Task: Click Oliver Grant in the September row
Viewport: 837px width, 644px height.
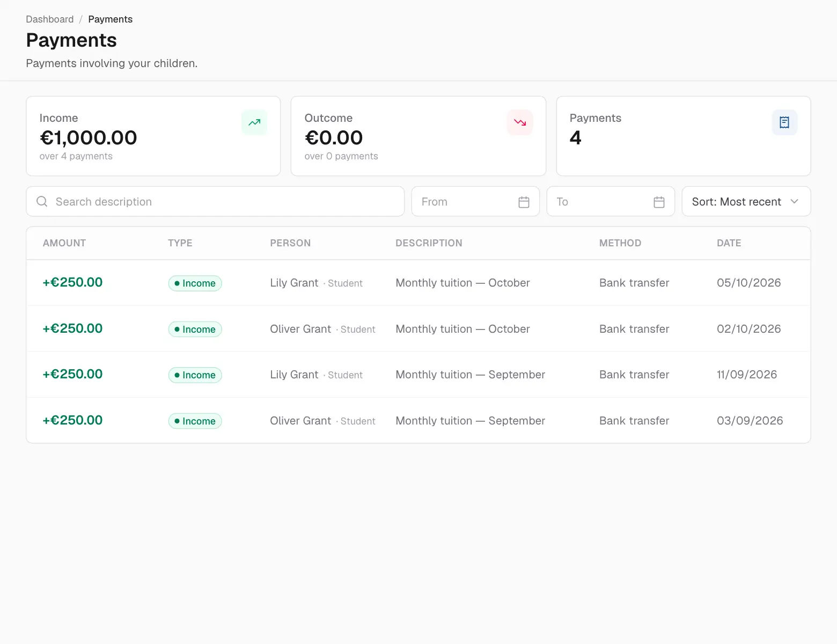Action: click(x=300, y=421)
